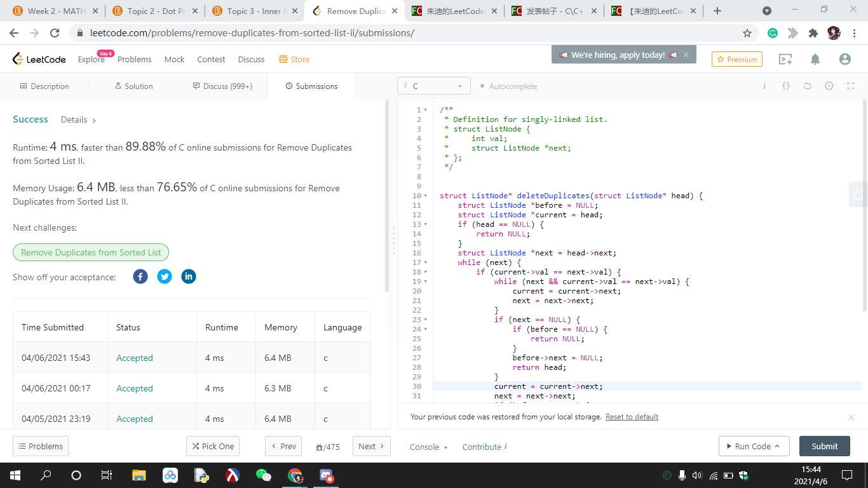
Task: Click the Reset to default link
Action: (632, 417)
